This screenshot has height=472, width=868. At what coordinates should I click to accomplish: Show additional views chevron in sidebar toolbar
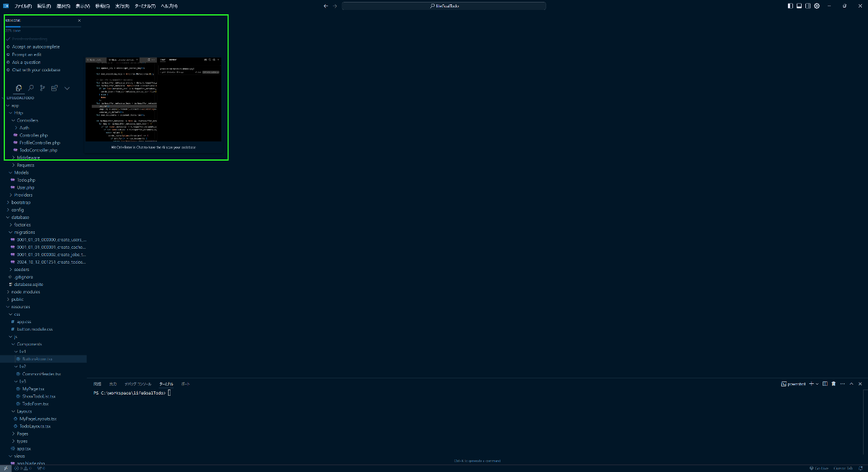tap(67, 89)
